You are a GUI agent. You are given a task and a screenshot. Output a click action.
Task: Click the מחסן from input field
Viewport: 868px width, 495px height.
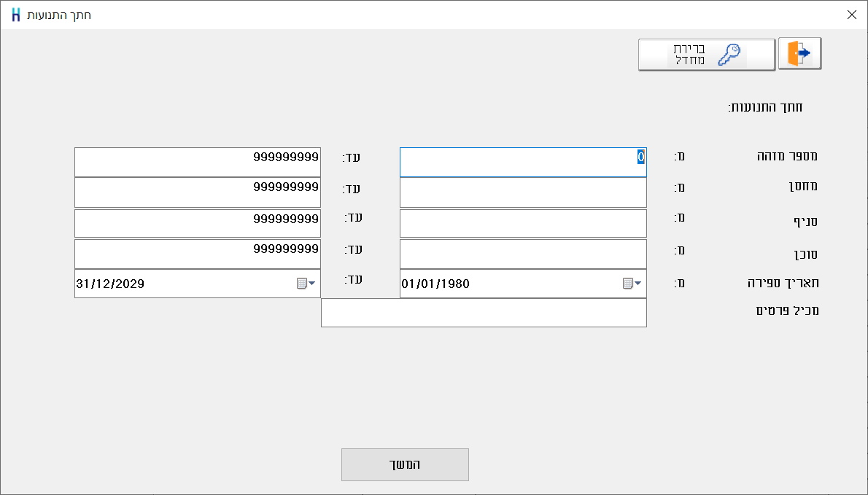[x=523, y=192]
